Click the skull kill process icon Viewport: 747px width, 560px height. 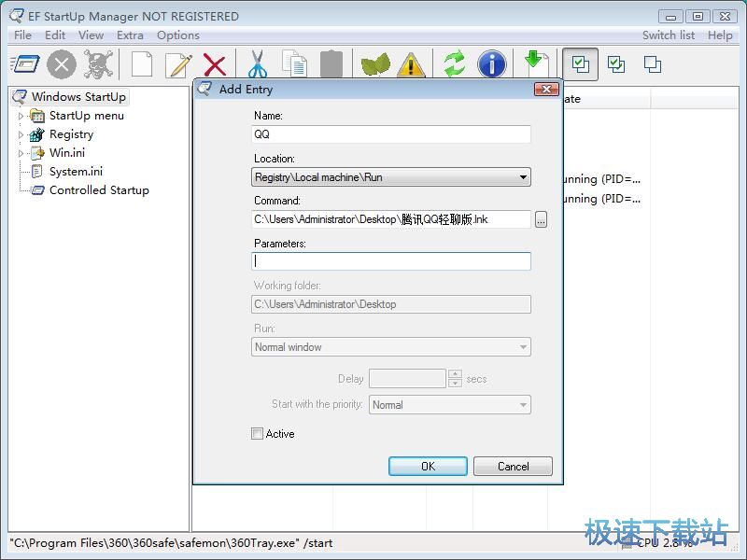point(98,63)
